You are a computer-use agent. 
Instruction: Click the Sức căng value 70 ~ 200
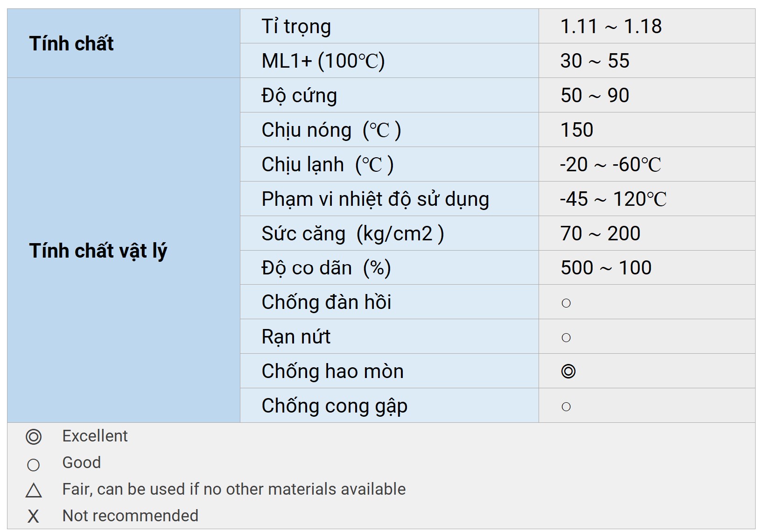pos(600,234)
